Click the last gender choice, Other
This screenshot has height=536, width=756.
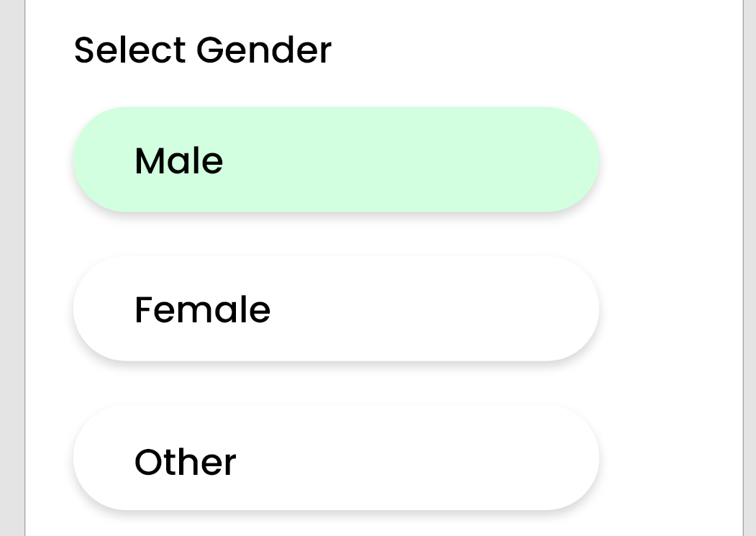tap(336, 458)
